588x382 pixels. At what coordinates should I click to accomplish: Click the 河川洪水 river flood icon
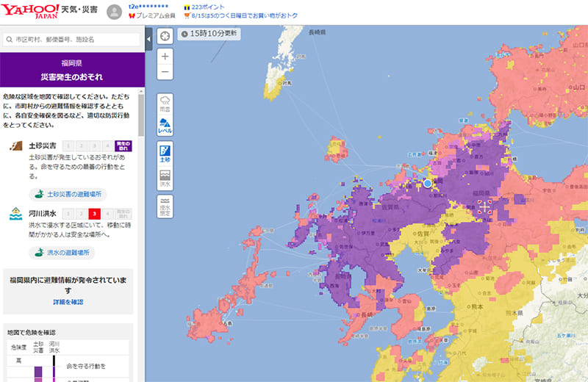click(x=15, y=214)
